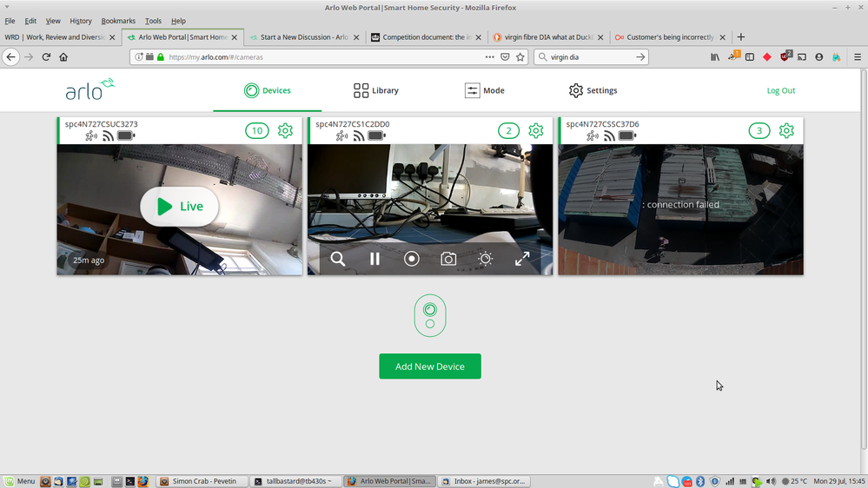Click Wi-Fi signal icon on spc4N727CS1C2DD0
Screen dimensions: 868x488
click(359, 135)
